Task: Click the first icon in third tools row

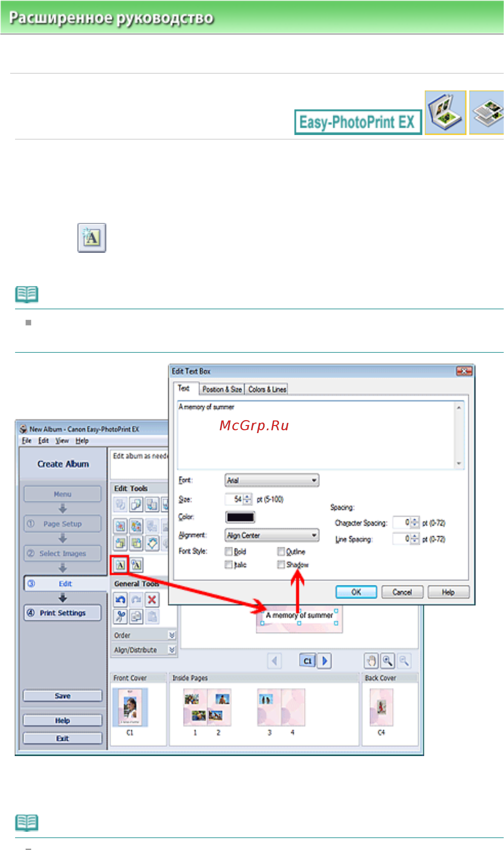Action: point(120,543)
